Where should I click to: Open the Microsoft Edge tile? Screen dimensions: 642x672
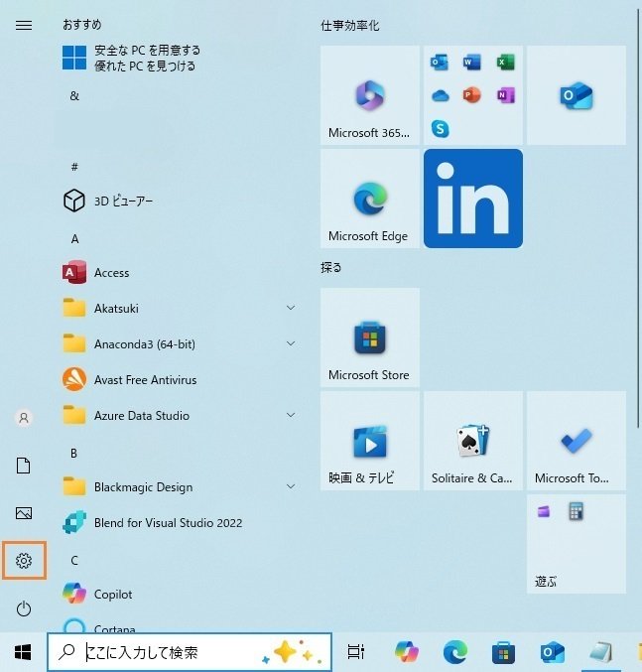coord(369,199)
